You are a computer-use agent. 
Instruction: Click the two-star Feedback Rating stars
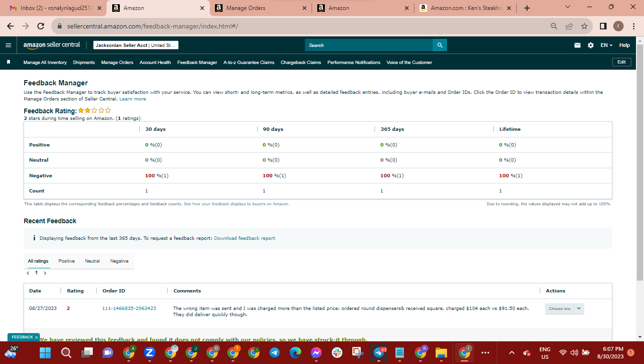95,110
